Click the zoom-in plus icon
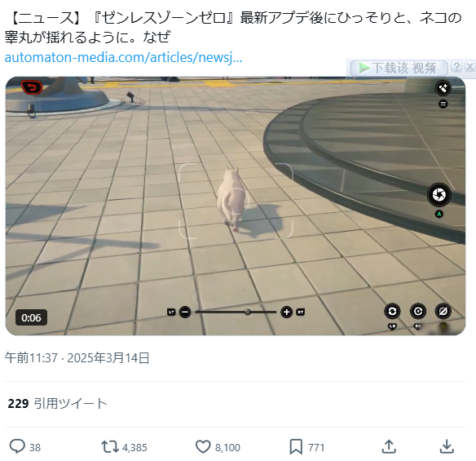This screenshot has height=461, width=476. (286, 313)
